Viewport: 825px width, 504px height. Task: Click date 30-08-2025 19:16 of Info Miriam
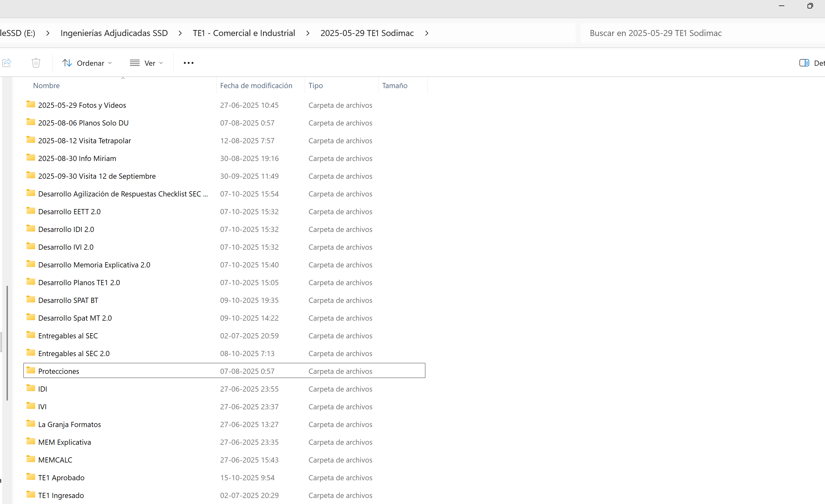tap(249, 158)
